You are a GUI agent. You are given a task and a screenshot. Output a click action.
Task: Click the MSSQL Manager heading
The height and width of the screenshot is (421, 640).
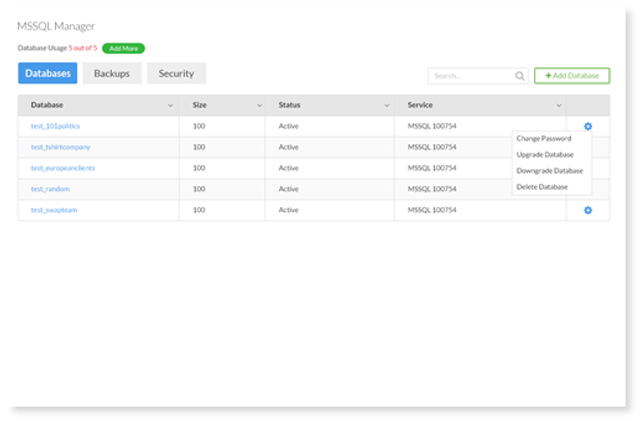(x=56, y=26)
